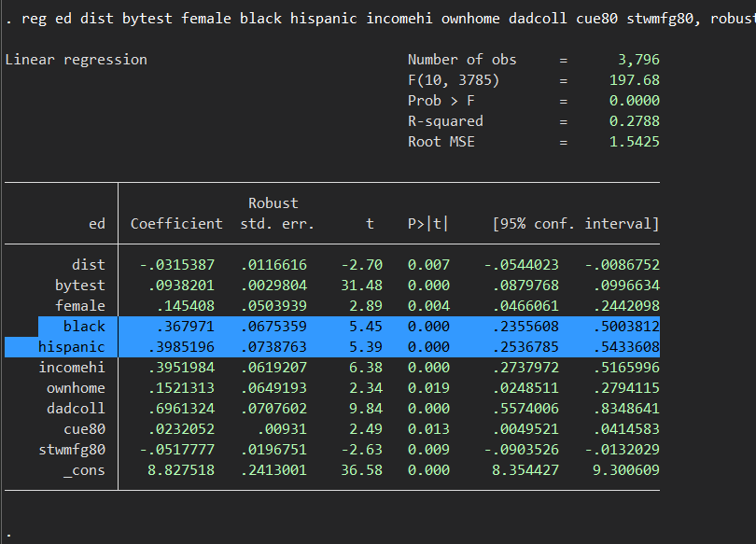The width and height of the screenshot is (756, 544).
Task: Click the '[95% conf. interval]' header
Action: click(576, 224)
